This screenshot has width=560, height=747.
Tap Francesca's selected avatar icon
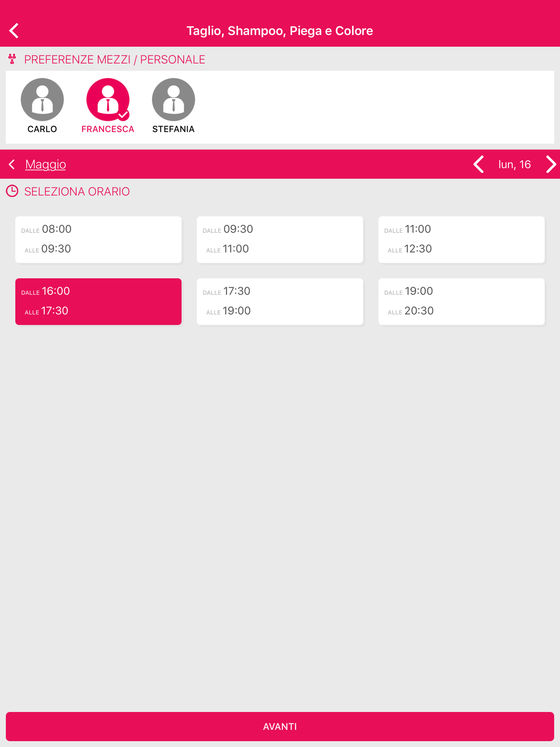pos(107,99)
